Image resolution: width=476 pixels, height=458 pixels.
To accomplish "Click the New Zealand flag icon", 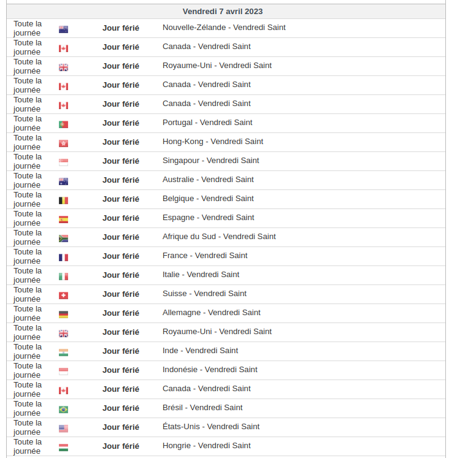I will click(63, 29).
